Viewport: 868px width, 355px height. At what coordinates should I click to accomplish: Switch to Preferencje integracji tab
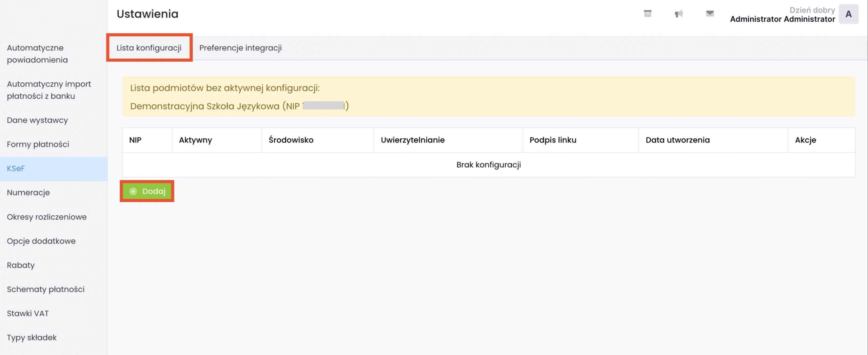[240, 48]
